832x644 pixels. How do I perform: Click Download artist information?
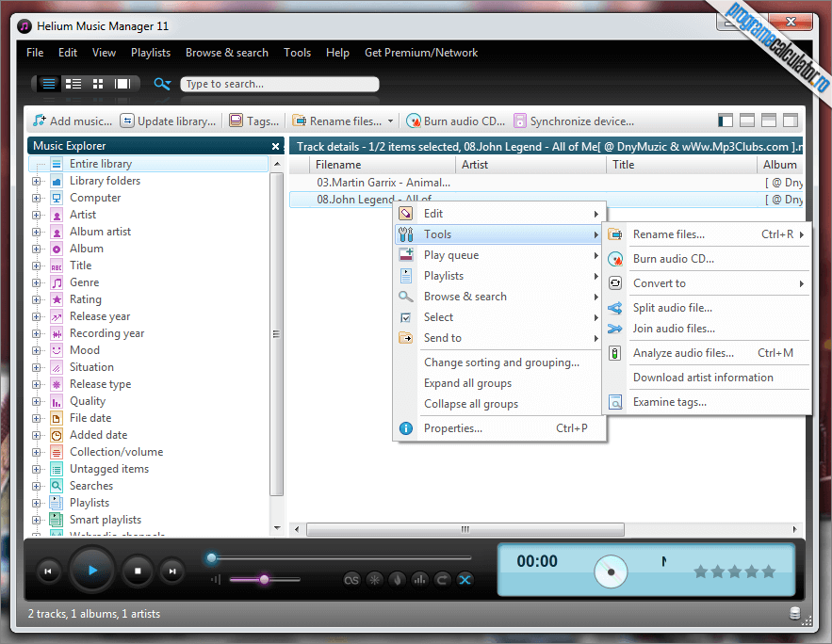703,378
